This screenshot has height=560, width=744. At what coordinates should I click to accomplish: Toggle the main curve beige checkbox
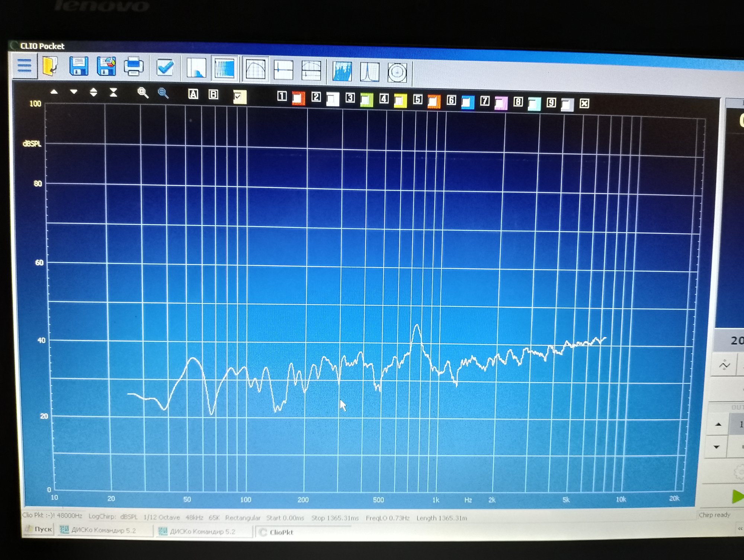pos(240,97)
